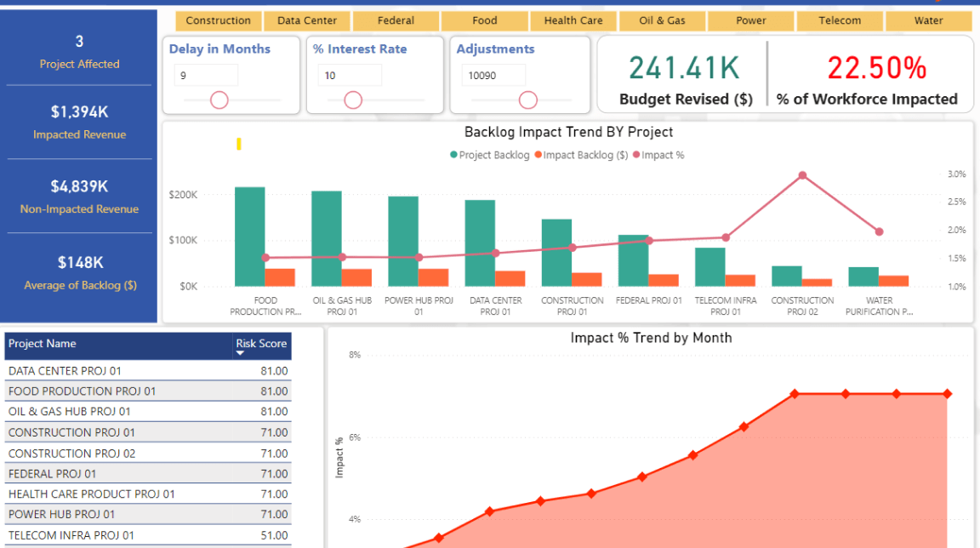Screen dimensions: 980x548
Task: Click the Delay in Months value box
Action: coord(206,76)
